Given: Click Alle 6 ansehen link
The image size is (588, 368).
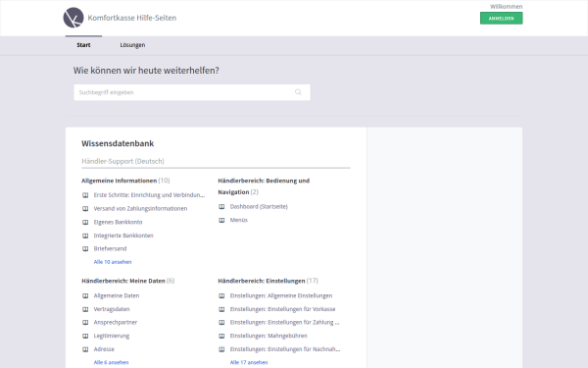Looking at the screenshot, I should [x=111, y=362].
